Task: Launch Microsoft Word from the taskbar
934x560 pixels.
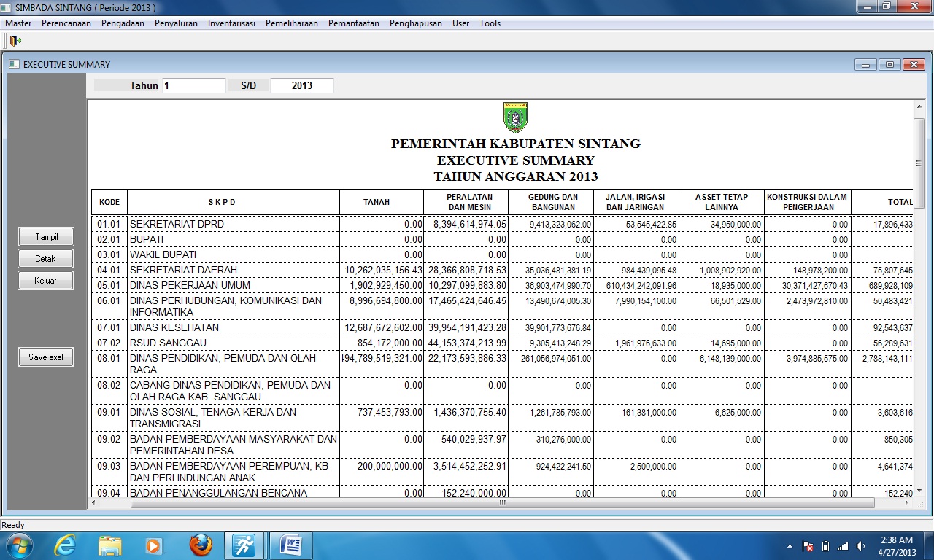Action: click(x=290, y=545)
